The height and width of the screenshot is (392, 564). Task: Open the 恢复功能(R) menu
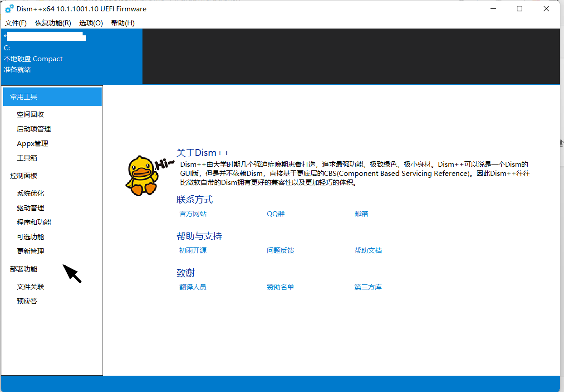53,23
